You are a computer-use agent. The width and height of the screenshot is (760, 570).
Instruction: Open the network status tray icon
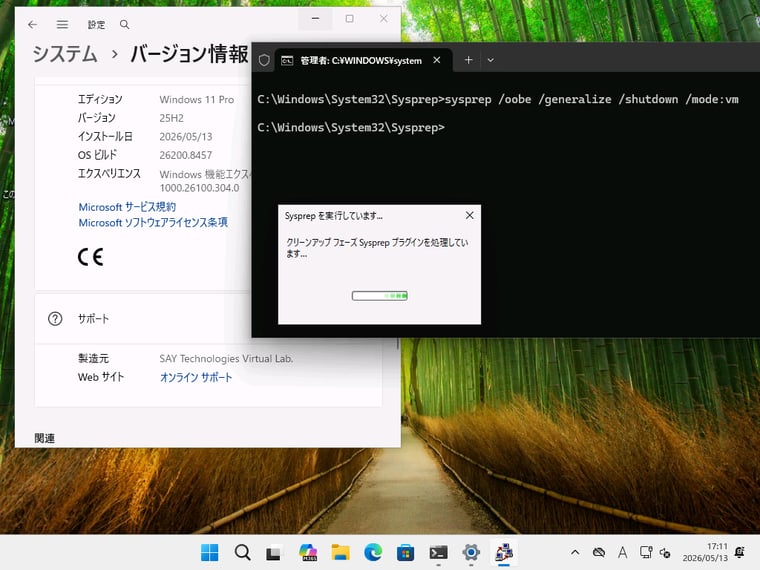pos(645,552)
